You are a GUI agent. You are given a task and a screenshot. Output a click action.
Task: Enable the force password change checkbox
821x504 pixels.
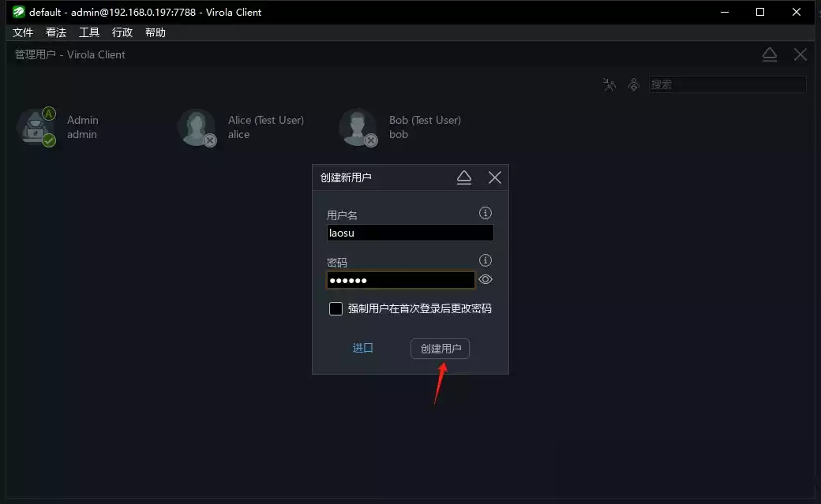[336, 308]
